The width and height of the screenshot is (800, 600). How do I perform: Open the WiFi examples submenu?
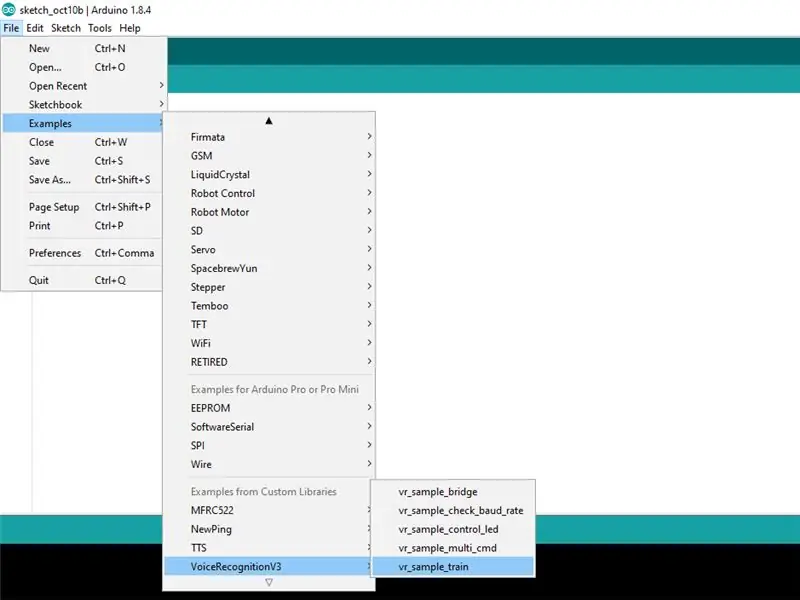pos(269,343)
